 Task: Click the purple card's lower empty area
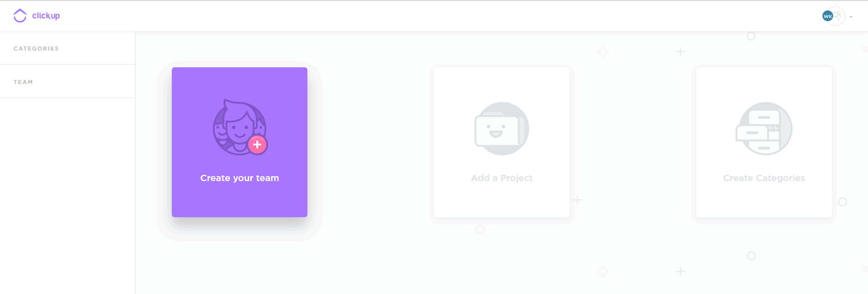[x=240, y=201]
